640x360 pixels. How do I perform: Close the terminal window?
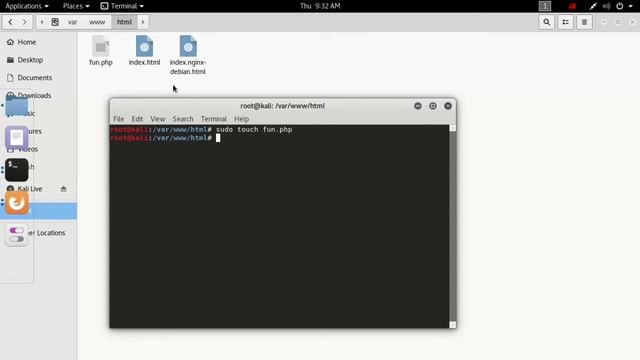tap(448, 106)
